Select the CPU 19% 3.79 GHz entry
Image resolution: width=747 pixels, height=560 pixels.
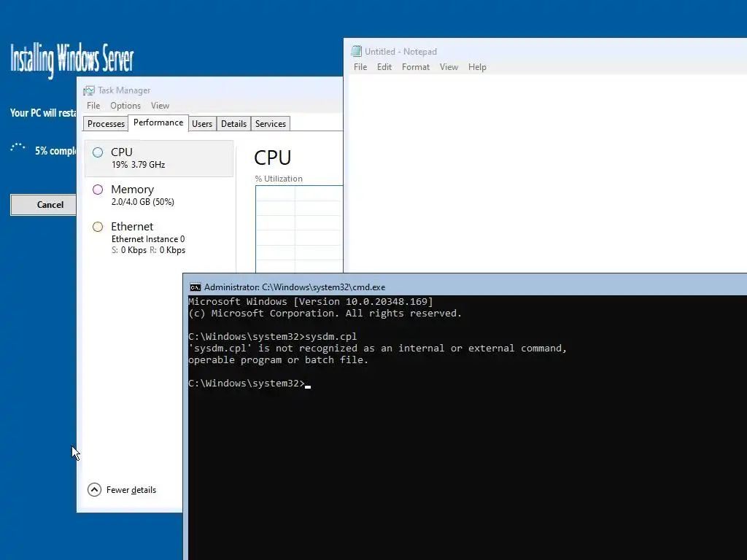[x=159, y=158]
